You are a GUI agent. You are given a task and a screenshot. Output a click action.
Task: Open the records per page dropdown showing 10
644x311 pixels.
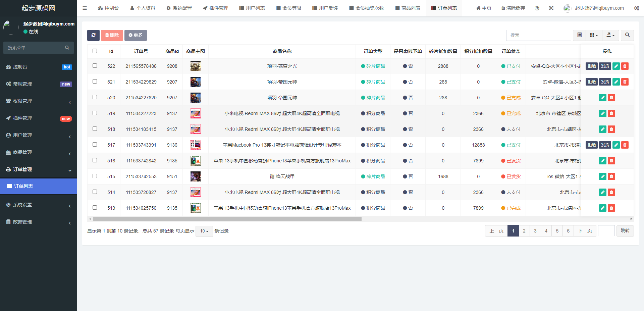[x=204, y=231]
